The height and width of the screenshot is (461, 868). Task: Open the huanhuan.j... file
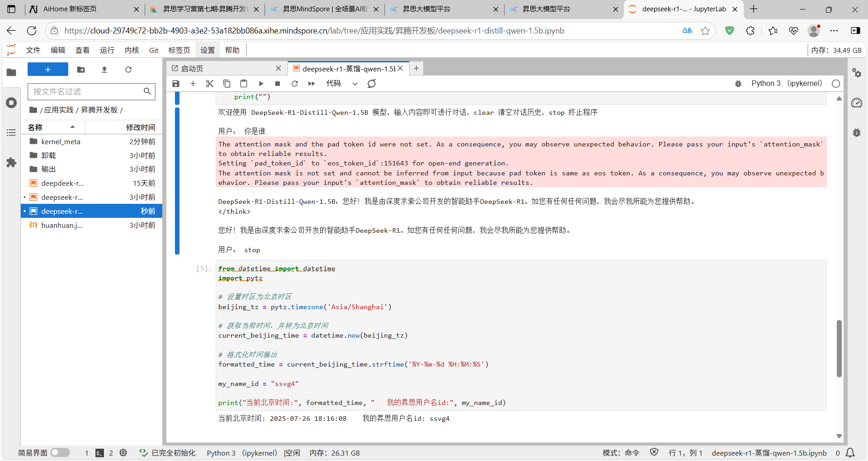61,225
